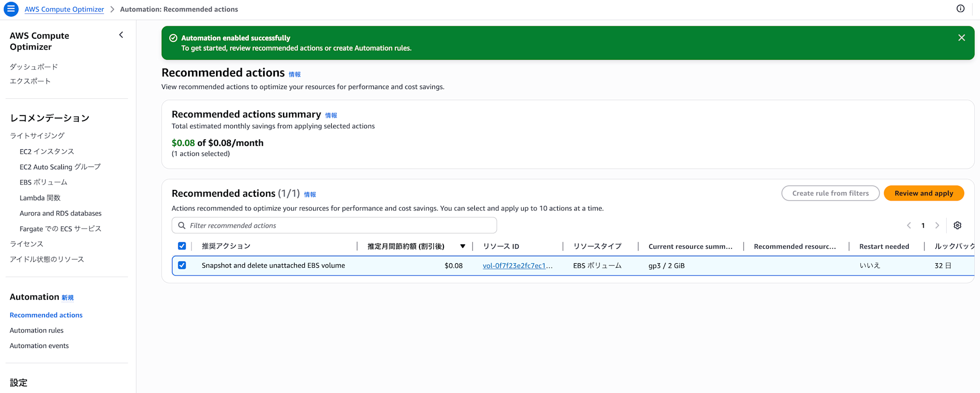
Task: Open Fargate での ECS サービス recommendations
Action: tap(61, 229)
